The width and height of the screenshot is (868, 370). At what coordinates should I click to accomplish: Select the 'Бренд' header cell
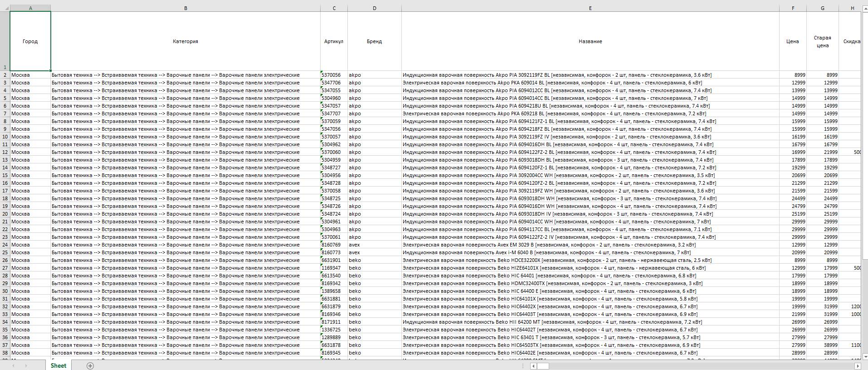click(x=375, y=41)
